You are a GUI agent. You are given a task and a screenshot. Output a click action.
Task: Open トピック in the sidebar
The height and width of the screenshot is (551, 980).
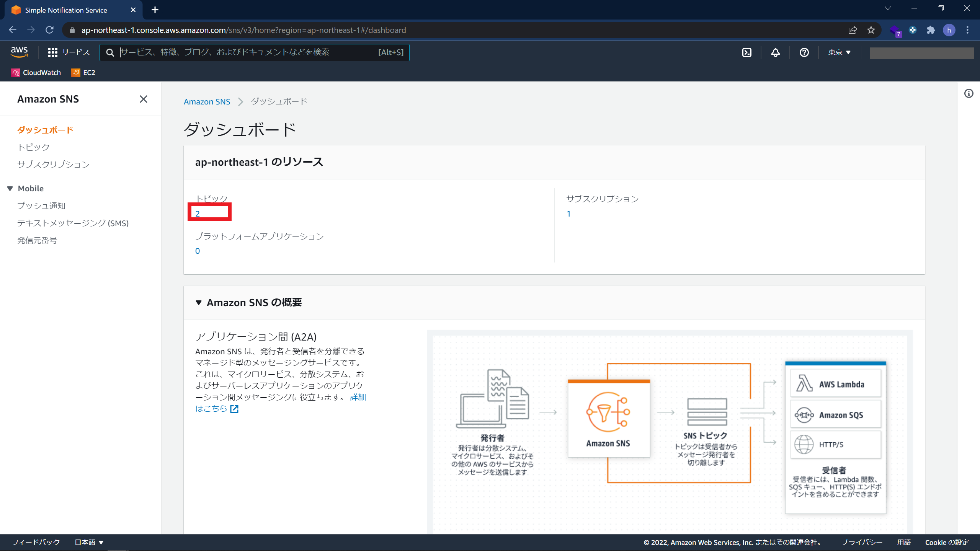tap(33, 147)
